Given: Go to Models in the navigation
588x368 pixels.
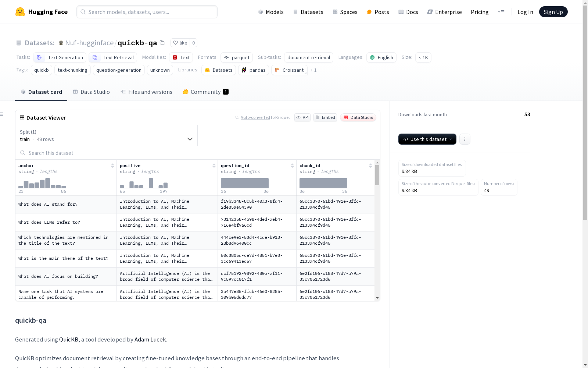Looking at the screenshot, I should pos(271,12).
